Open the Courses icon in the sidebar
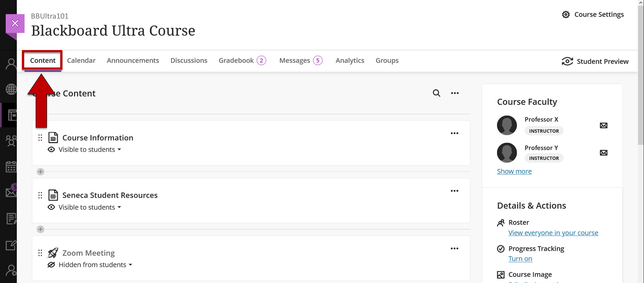The width and height of the screenshot is (644, 283). click(12, 115)
